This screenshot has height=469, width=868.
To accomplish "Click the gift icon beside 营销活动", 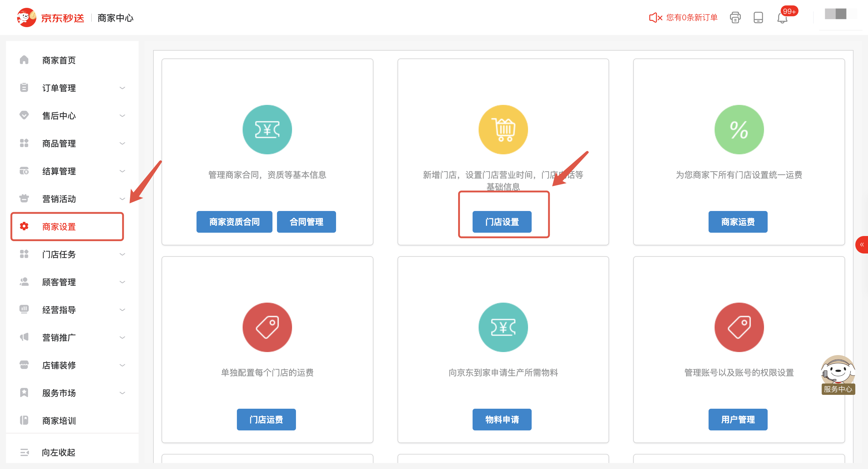I will click(24, 198).
